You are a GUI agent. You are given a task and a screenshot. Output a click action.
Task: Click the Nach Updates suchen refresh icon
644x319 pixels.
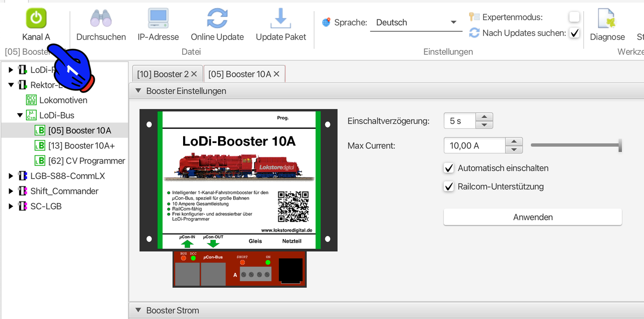pyautogui.click(x=474, y=33)
